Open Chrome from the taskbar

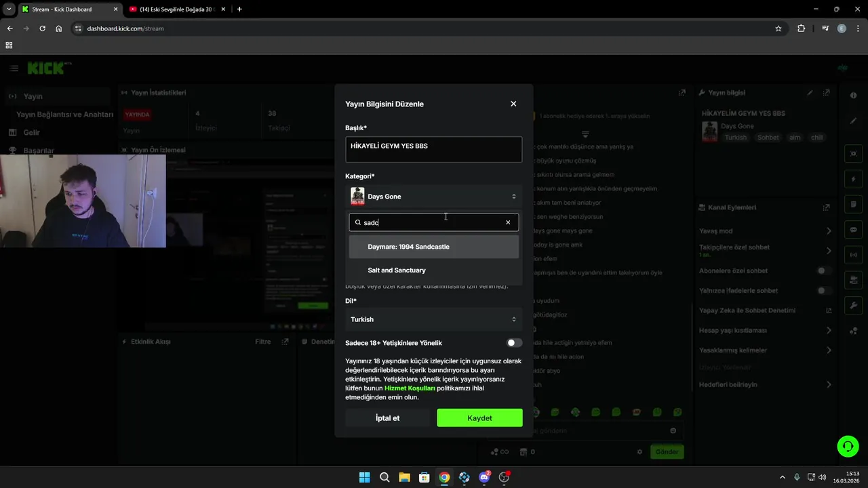click(x=444, y=477)
